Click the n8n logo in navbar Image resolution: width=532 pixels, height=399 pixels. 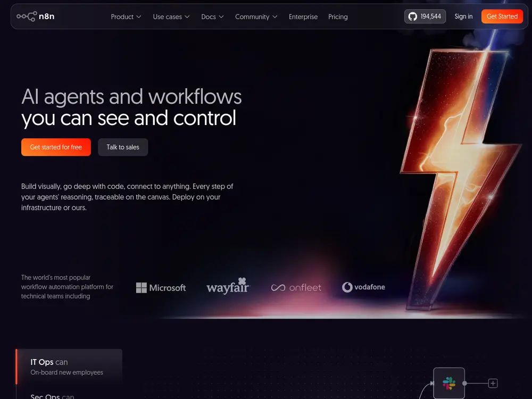coord(36,16)
